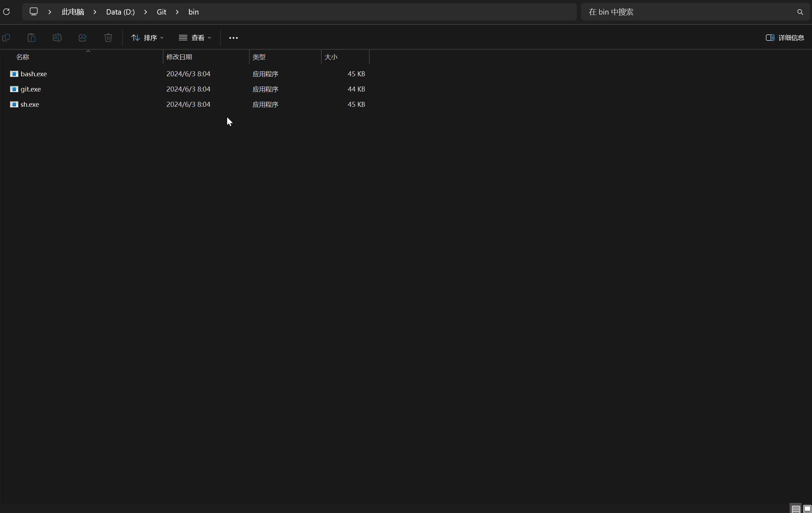812x513 pixels.
Task: Click the paste icon in toolbar
Action: pyautogui.click(x=32, y=38)
